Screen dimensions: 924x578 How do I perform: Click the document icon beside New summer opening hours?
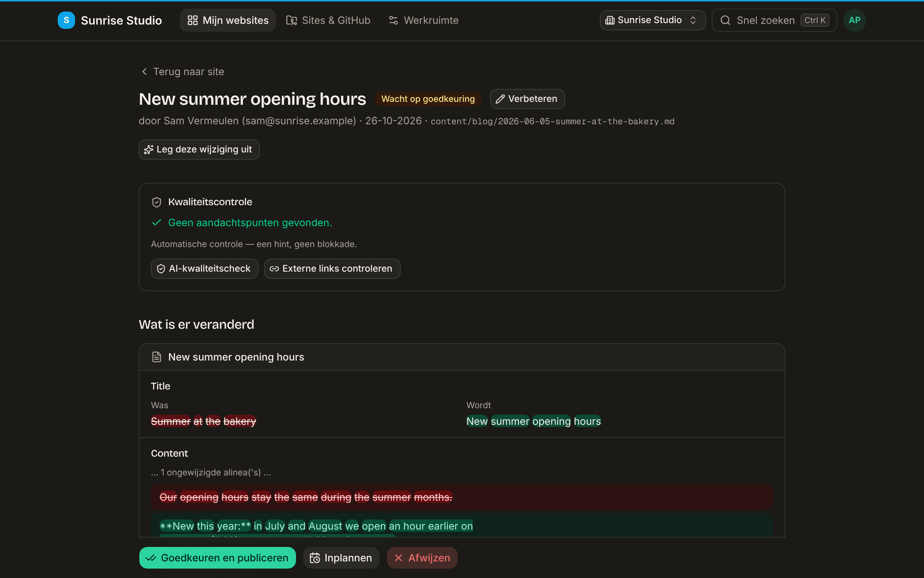[x=157, y=357]
